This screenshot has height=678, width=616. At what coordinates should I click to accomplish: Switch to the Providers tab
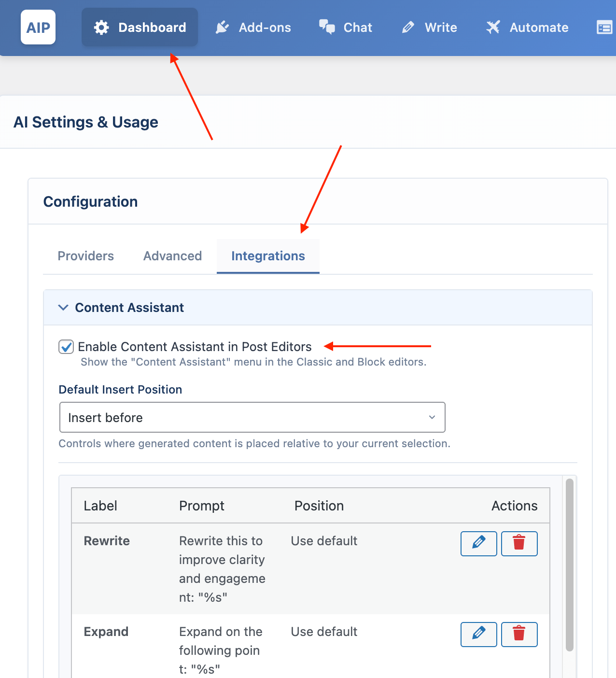pos(85,256)
